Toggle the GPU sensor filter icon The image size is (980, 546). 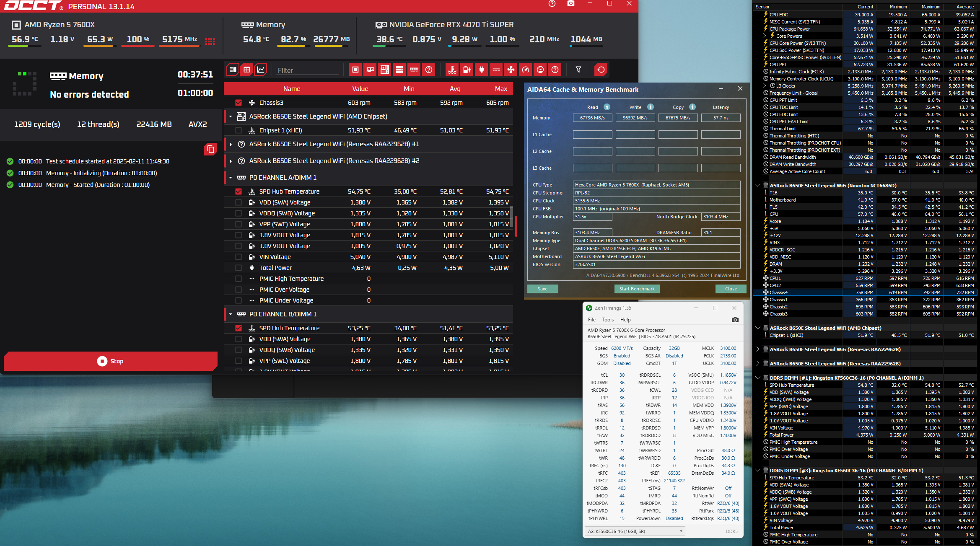click(x=370, y=70)
